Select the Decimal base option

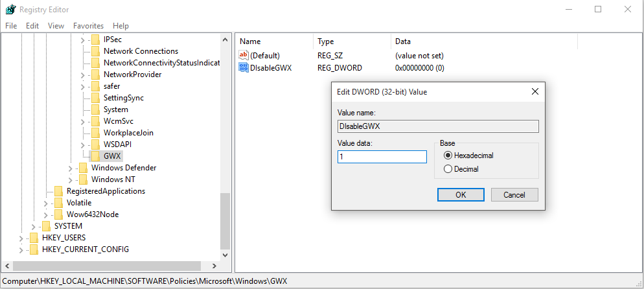coord(448,168)
